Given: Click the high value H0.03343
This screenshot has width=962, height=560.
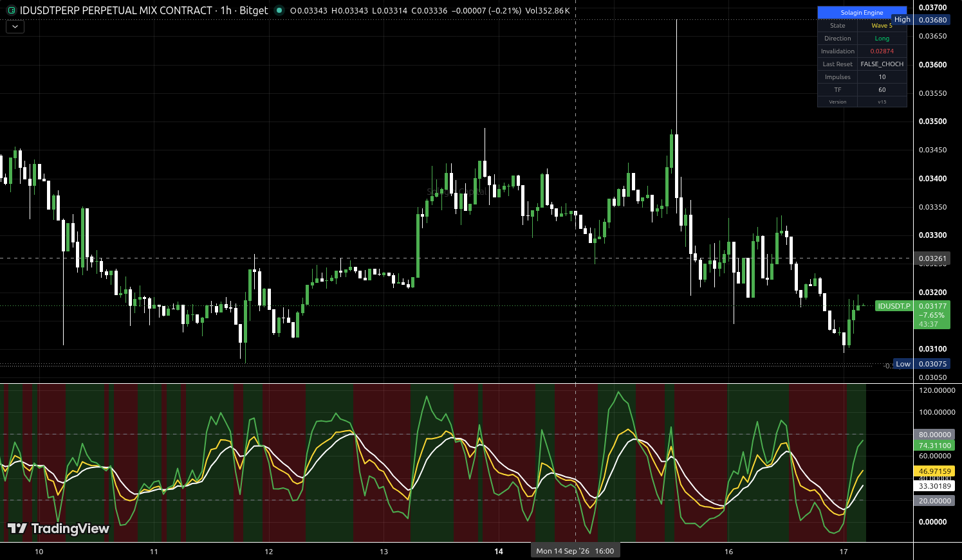Looking at the screenshot, I should pos(349,11).
